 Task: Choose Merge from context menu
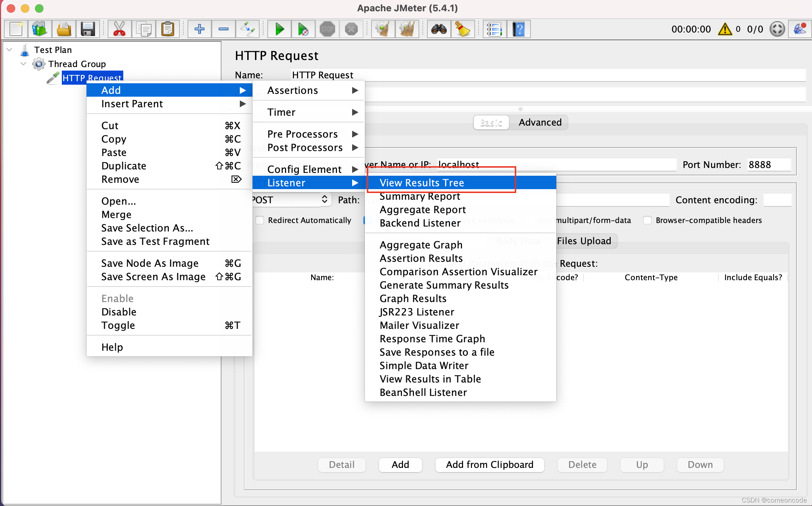tap(169, 215)
